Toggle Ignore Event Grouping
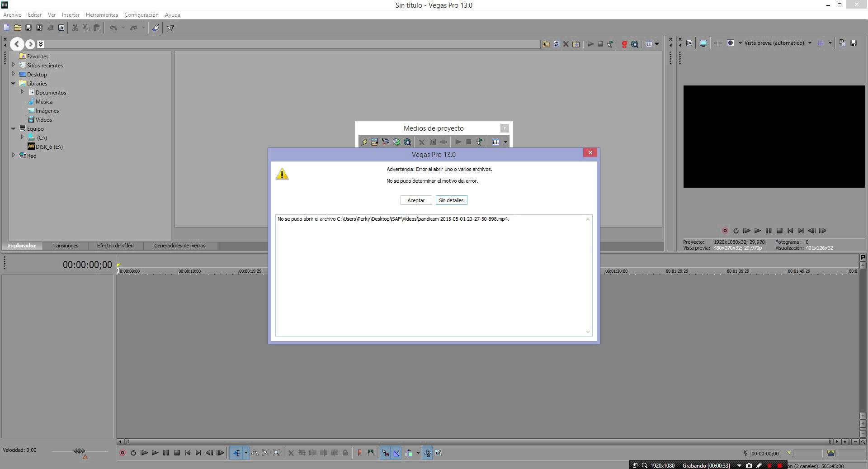Screen dimensions: 868x469 click(439, 453)
